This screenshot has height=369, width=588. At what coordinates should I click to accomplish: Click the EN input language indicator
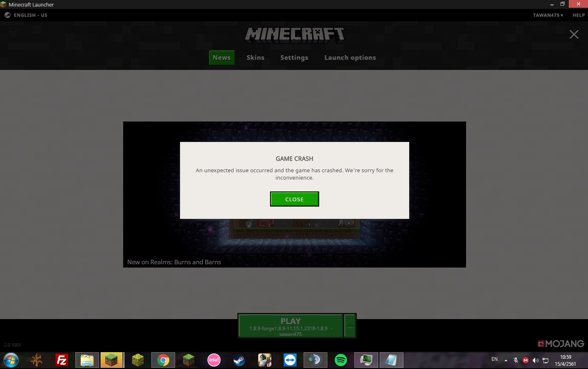tap(494, 359)
